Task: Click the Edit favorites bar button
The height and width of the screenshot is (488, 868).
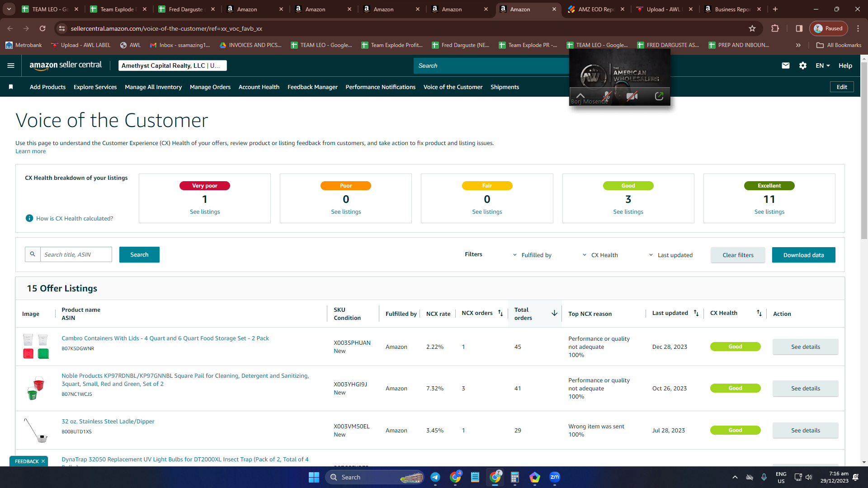Action: point(842,87)
